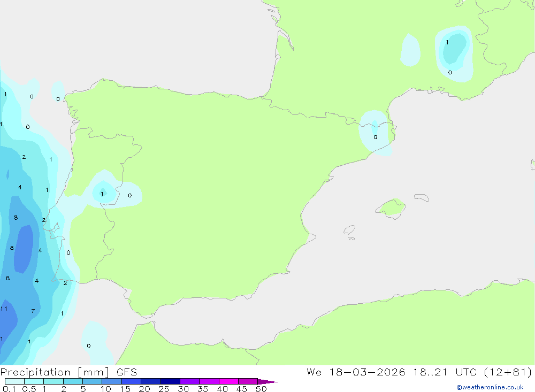Select the 20–25 mm dark blue swatch
Image resolution: width=535 pixels, height=392 pixels.
(x=151, y=381)
